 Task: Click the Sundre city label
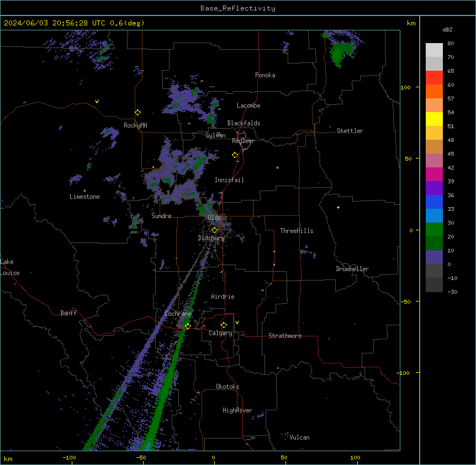pyautogui.click(x=161, y=216)
